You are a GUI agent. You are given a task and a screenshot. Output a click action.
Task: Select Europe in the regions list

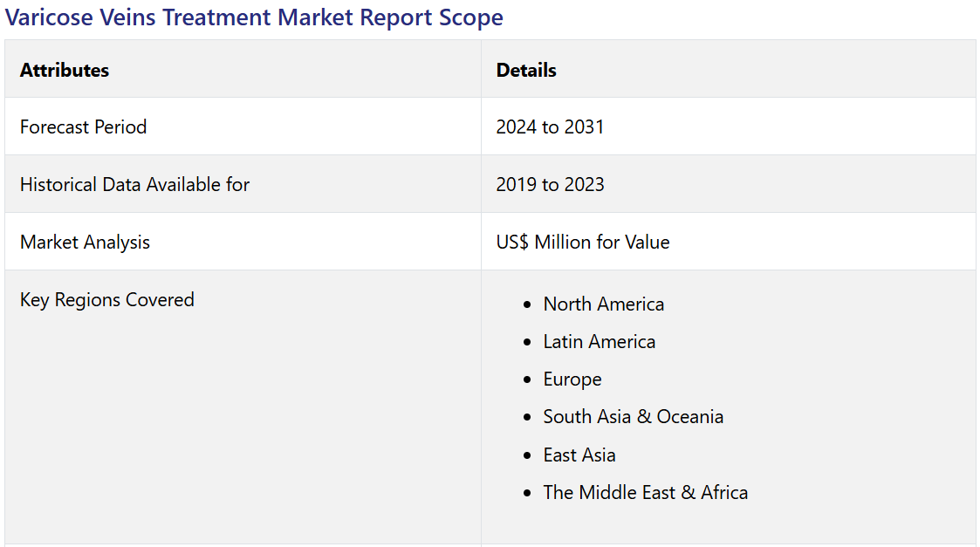click(x=572, y=379)
